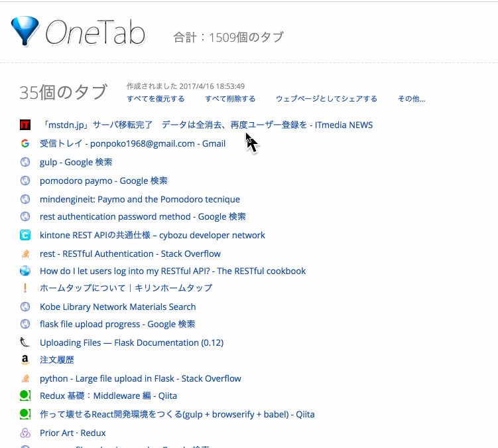Click earth favicon beside RESTful cookbook entry
Screen dimensions: 498x448
(25, 271)
